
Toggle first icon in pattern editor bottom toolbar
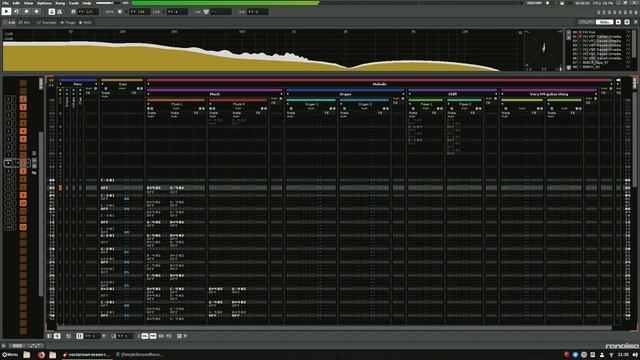click(x=49, y=336)
